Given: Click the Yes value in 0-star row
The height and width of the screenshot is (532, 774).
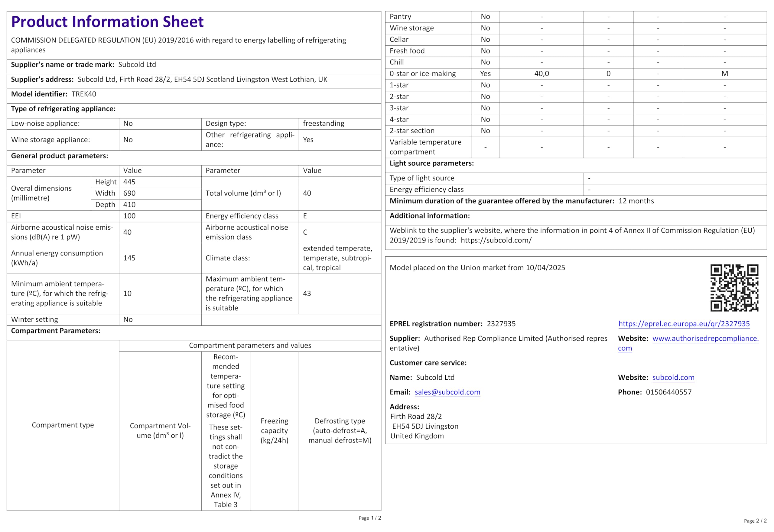Looking at the screenshot, I should (485, 74).
